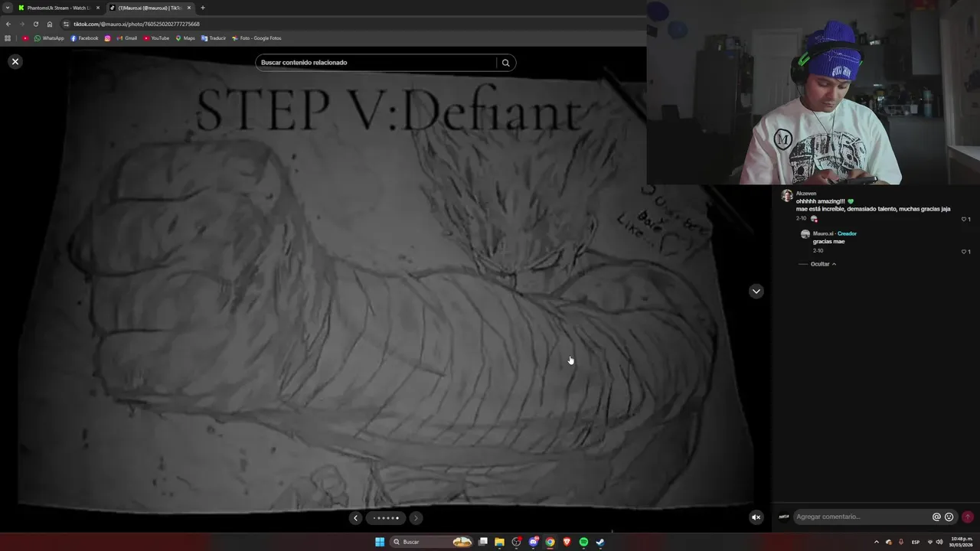Screen dimensions: 980x551
Task: Open Spotify from the taskbar
Action: point(583,542)
